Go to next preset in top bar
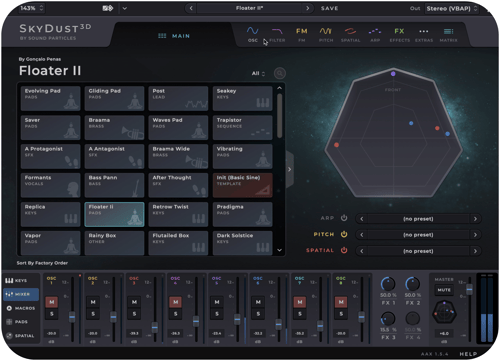 [x=307, y=8]
